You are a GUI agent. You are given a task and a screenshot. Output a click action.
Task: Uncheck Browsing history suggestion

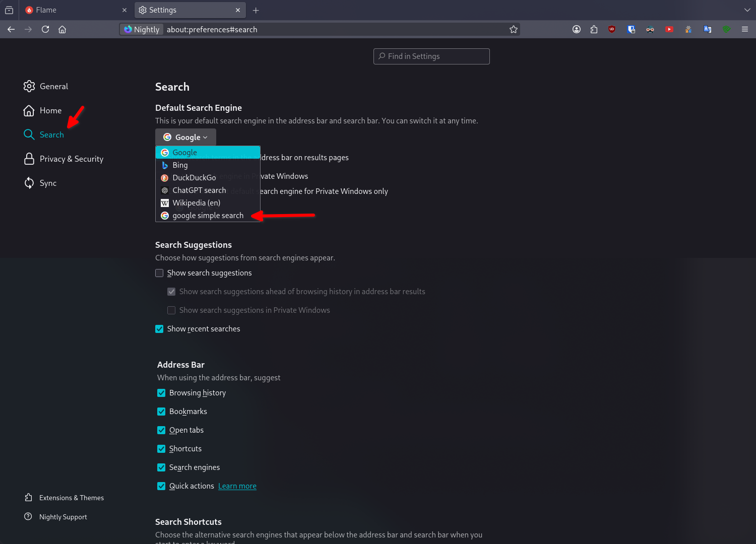(x=161, y=393)
